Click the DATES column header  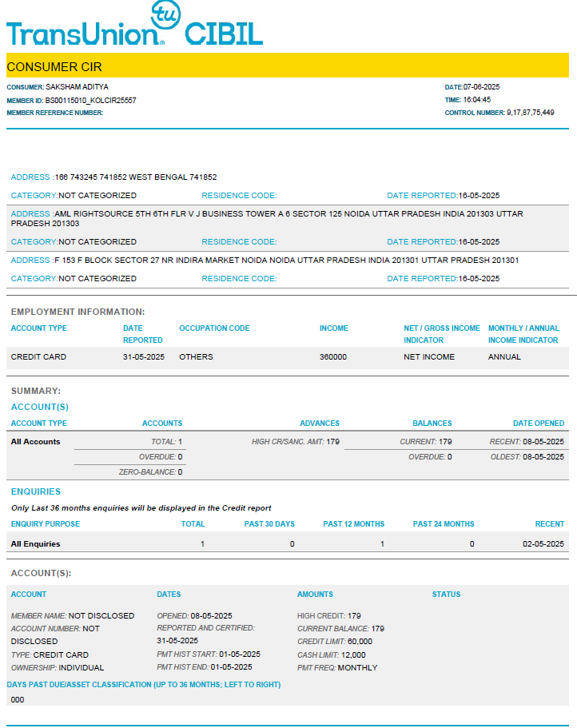[x=169, y=595]
